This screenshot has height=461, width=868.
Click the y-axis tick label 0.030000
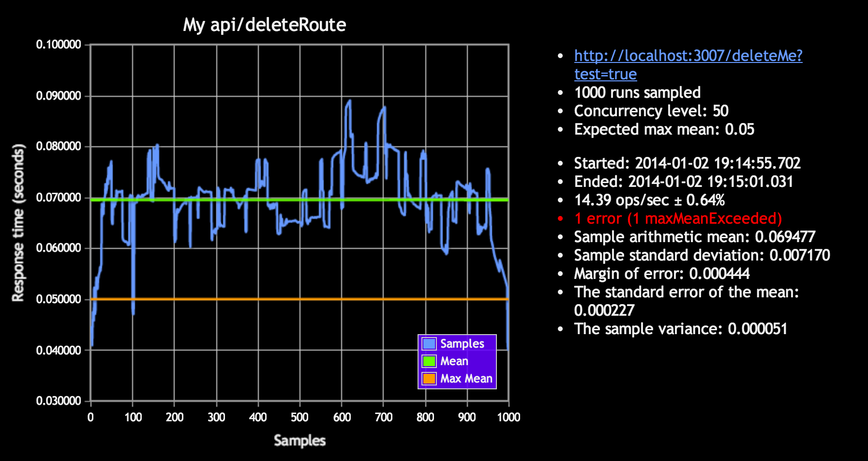[x=59, y=401]
